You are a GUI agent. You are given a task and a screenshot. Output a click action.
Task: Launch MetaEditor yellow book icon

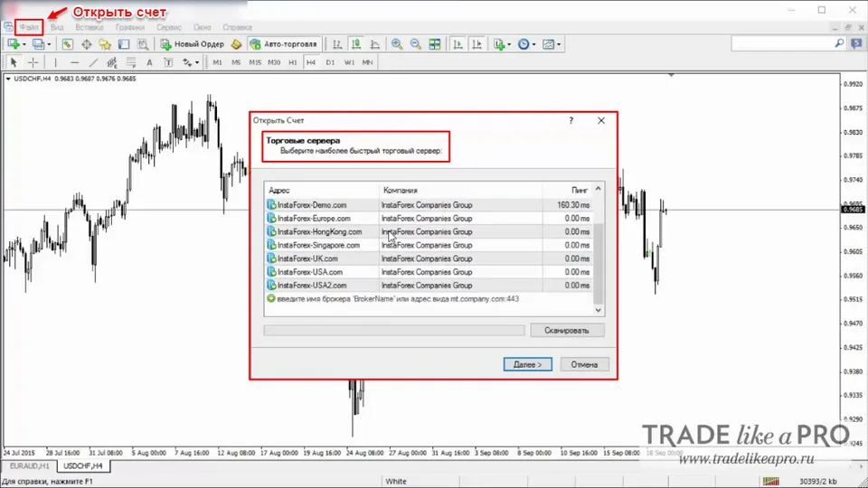pos(236,44)
